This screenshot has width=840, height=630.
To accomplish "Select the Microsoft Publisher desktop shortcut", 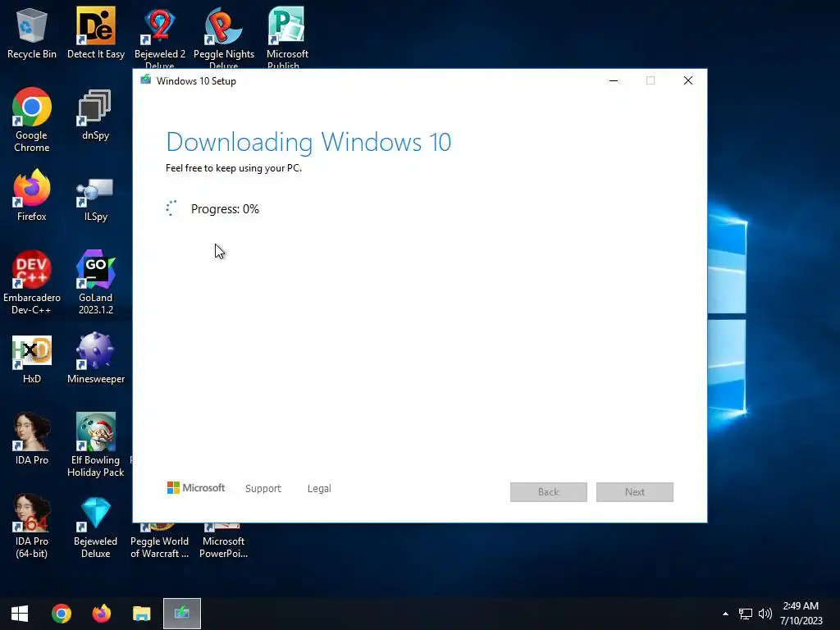I will pos(287,36).
